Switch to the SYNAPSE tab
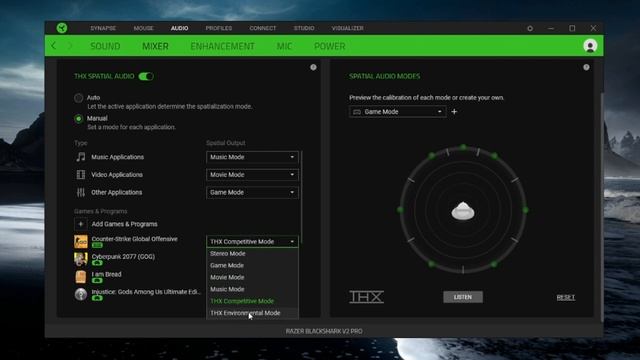Image resolution: width=640 pixels, height=360 pixels. tap(103, 28)
